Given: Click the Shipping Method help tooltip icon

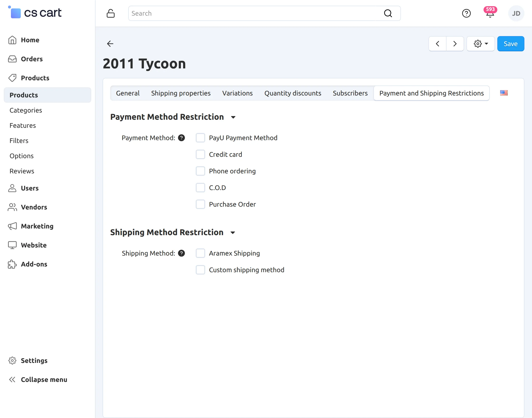Looking at the screenshot, I should click(181, 253).
